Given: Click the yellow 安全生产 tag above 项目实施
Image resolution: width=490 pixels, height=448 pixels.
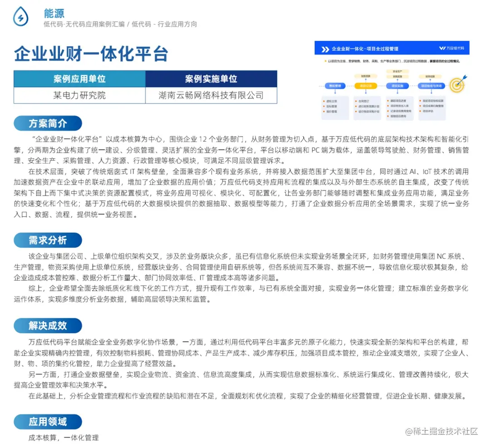Looking at the screenshot, I should (x=398, y=71).
